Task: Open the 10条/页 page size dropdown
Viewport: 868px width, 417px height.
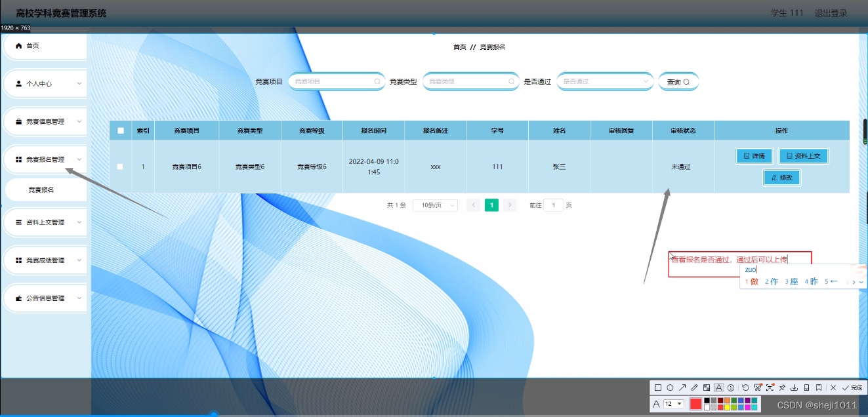Action: coord(434,205)
